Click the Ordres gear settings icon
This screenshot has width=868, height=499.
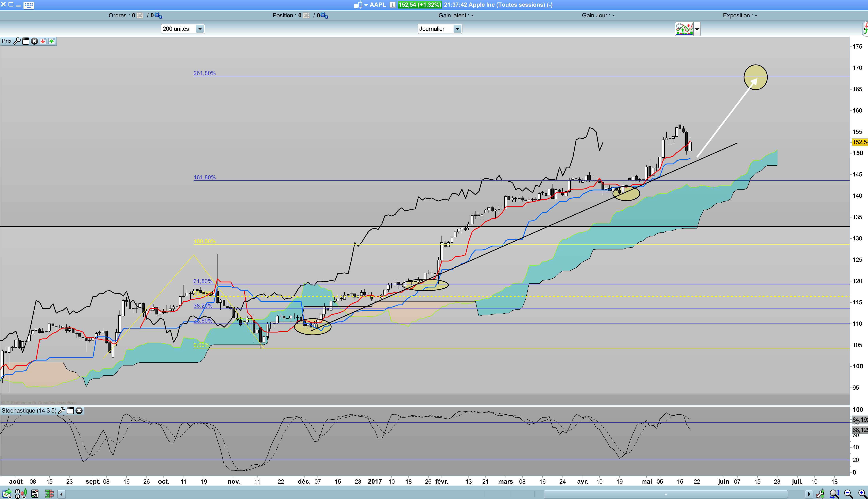tap(158, 15)
